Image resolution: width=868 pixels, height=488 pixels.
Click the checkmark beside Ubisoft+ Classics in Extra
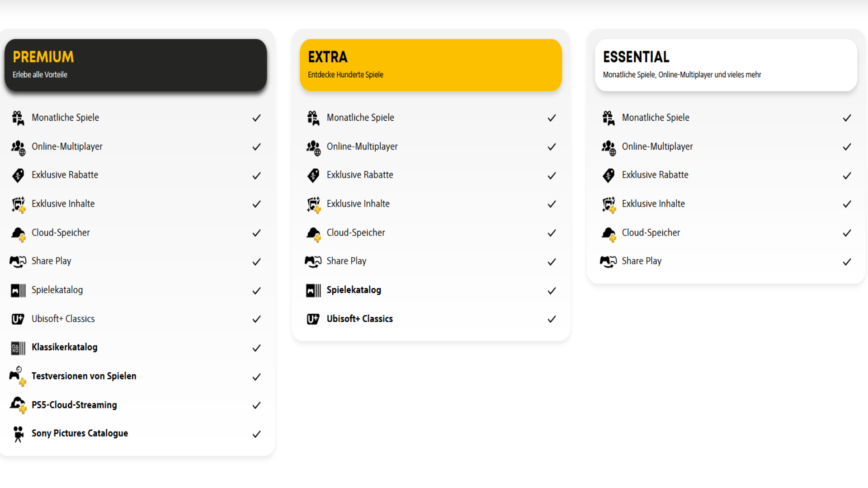552,319
